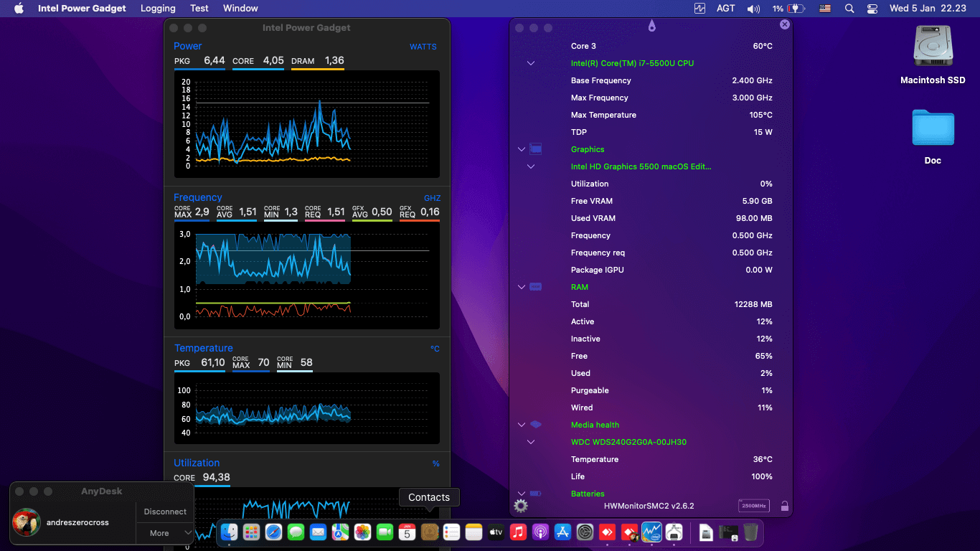Click Disconnect in the AnyDesk window
The height and width of the screenshot is (551, 980).
(x=164, y=512)
